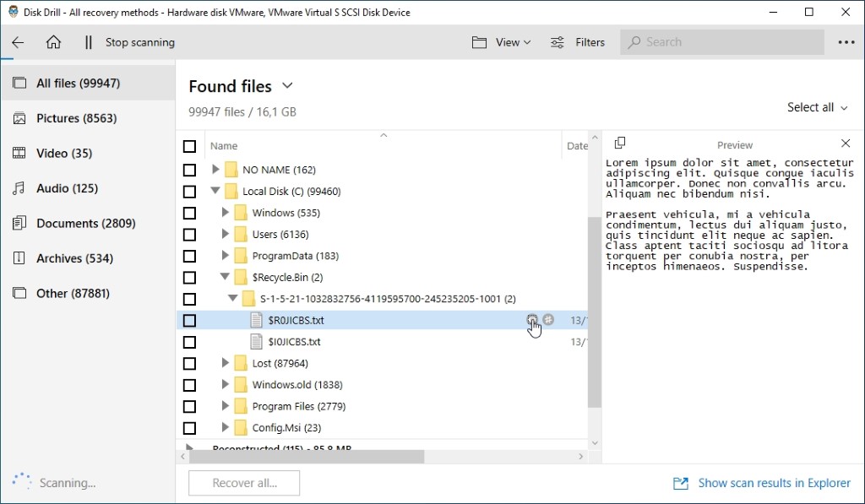Click the Explorer export icon

[x=681, y=484]
